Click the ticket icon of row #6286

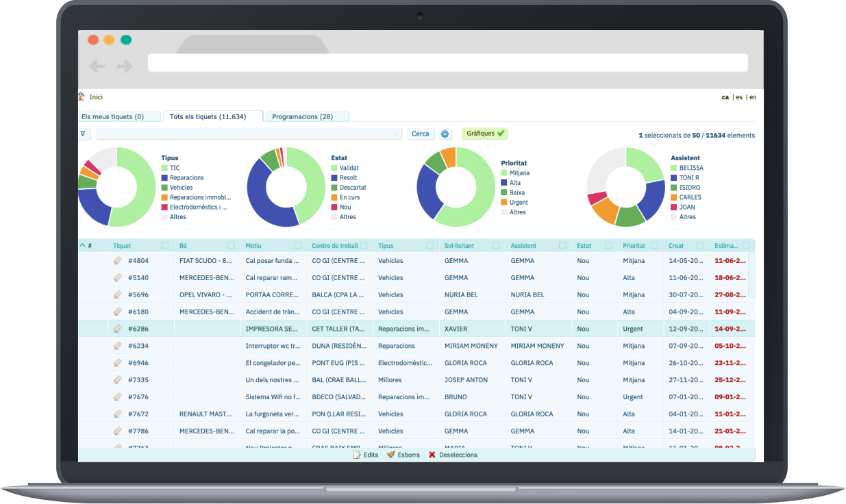click(x=118, y=329)
